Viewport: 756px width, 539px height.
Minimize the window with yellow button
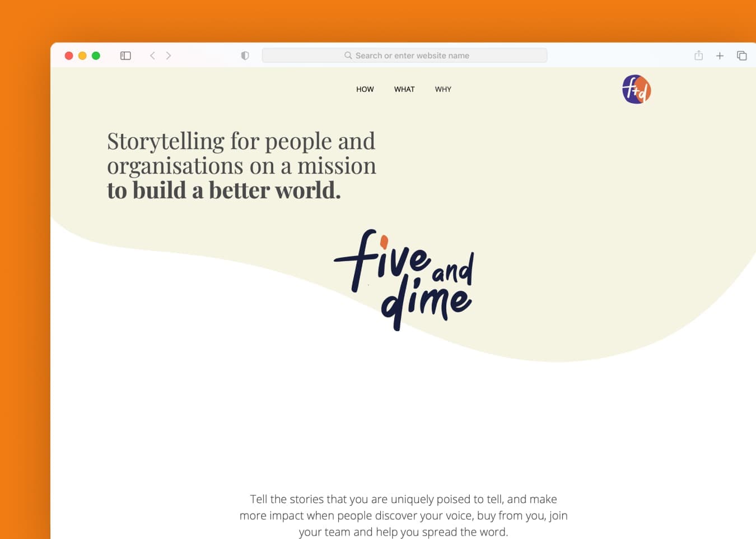[x=82, y=55]
